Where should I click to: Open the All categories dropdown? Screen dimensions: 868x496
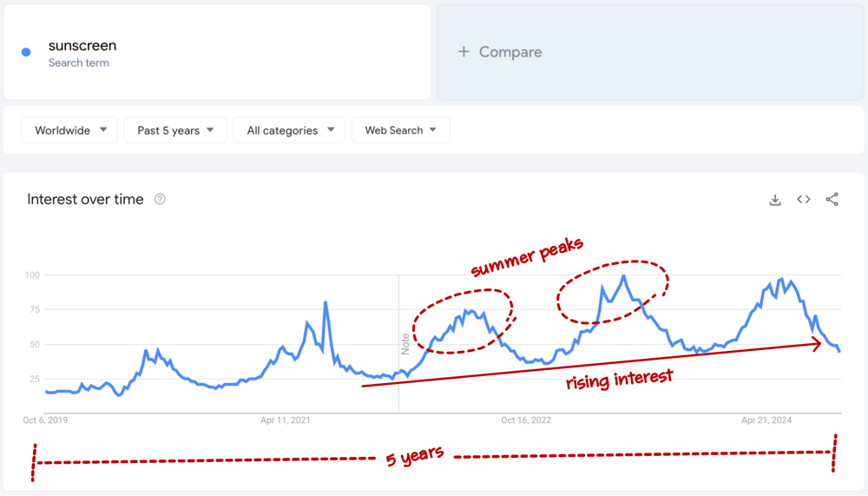point(289,130)
